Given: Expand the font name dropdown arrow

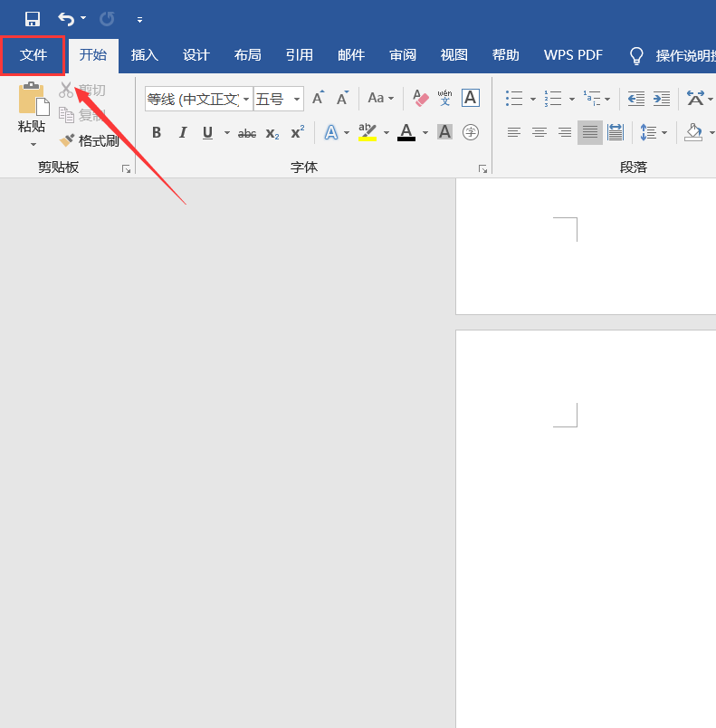Looking at the screenshot, I should pos(246,99).
